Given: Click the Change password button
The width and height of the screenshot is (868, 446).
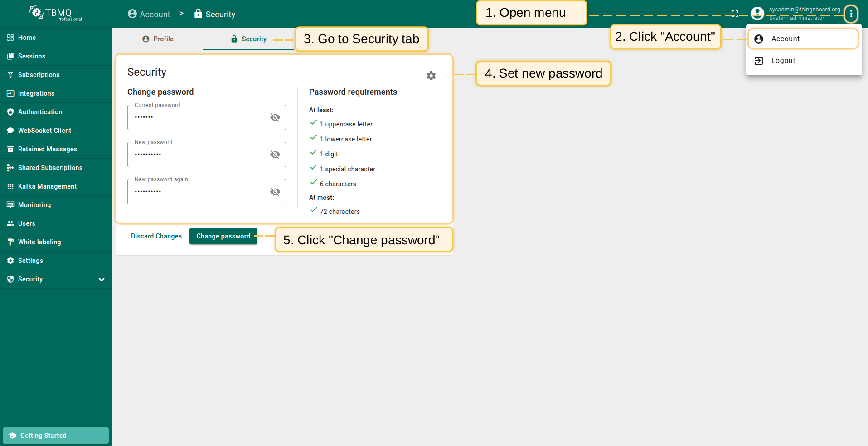Looking at the screenshot, I should (223, 236).
